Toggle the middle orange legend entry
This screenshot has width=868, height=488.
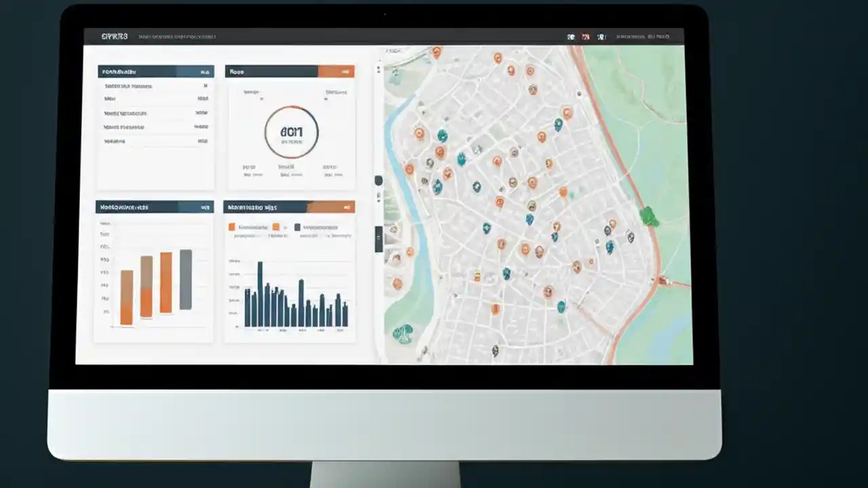pos(277,226)
